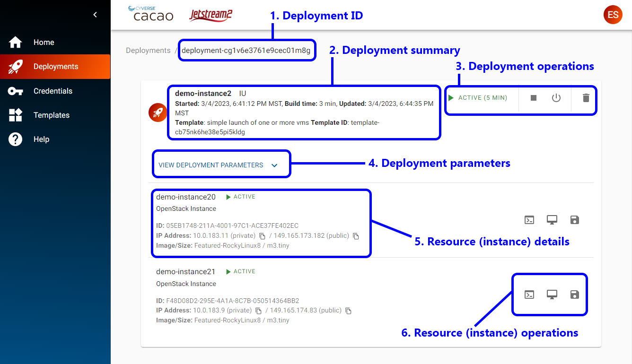Collapse the sidebar using the chevron
The width and height of the screenshot is (632, 364).
(95, 15)
